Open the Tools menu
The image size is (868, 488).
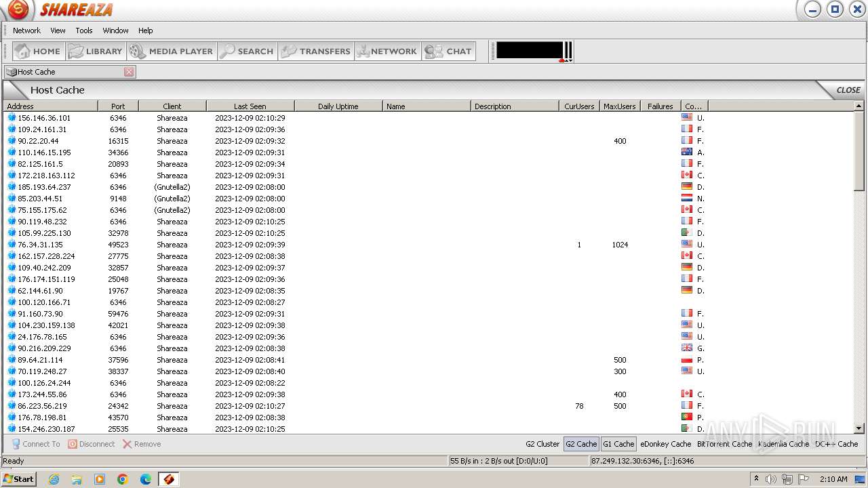click(84, 30)
